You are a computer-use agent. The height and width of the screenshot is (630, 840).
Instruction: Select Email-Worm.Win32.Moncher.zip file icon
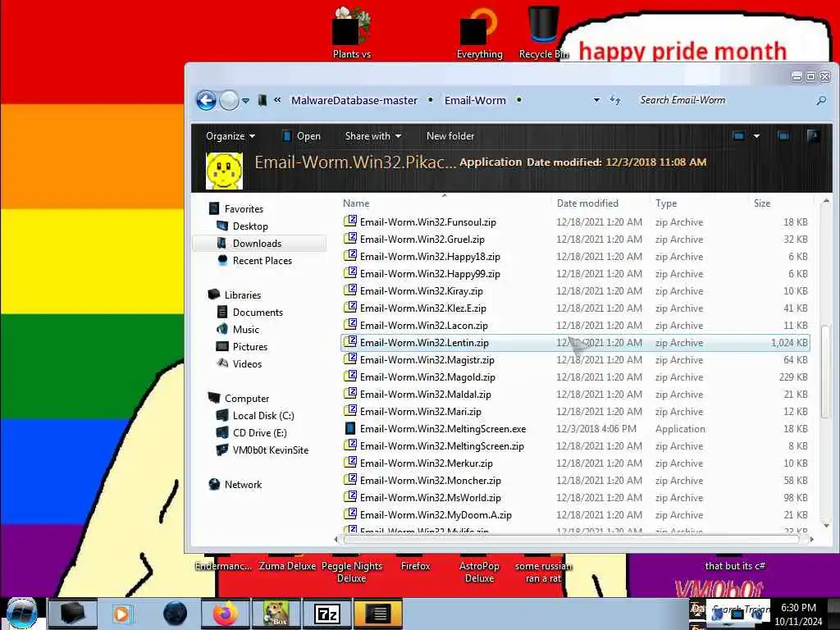[x=350, y=479]
